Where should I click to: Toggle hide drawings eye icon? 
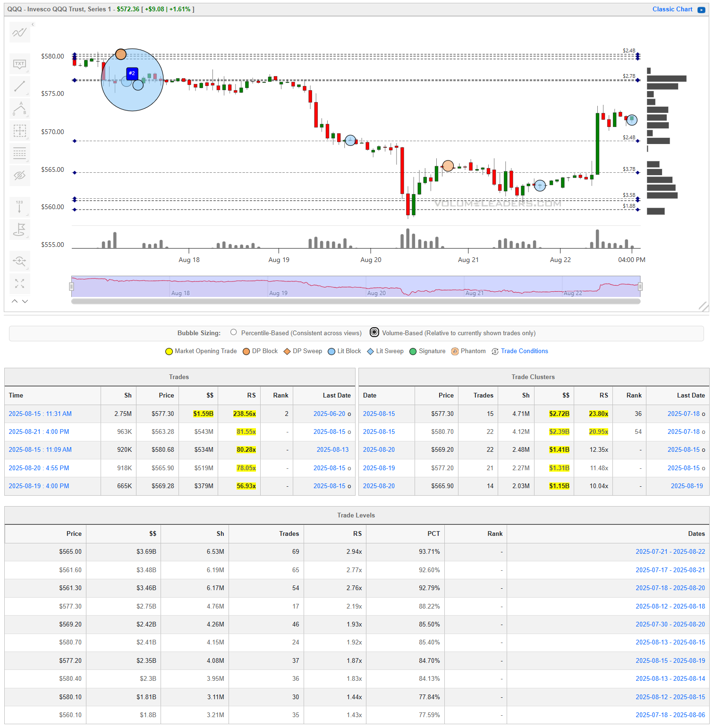point(20,175)
